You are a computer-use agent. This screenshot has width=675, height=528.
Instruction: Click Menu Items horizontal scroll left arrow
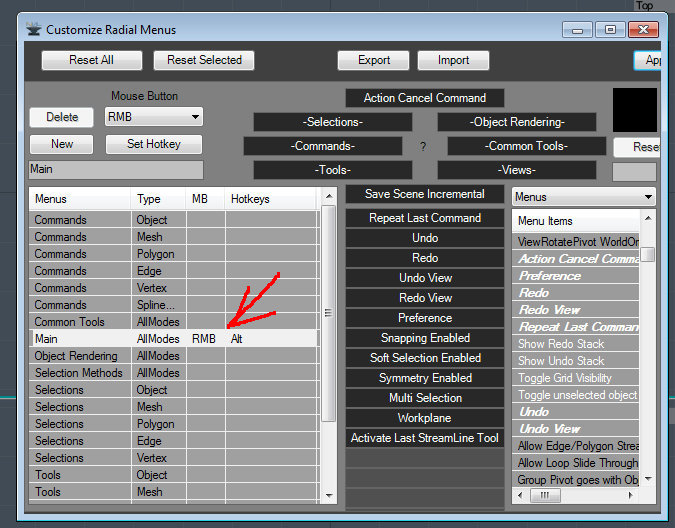520,495
